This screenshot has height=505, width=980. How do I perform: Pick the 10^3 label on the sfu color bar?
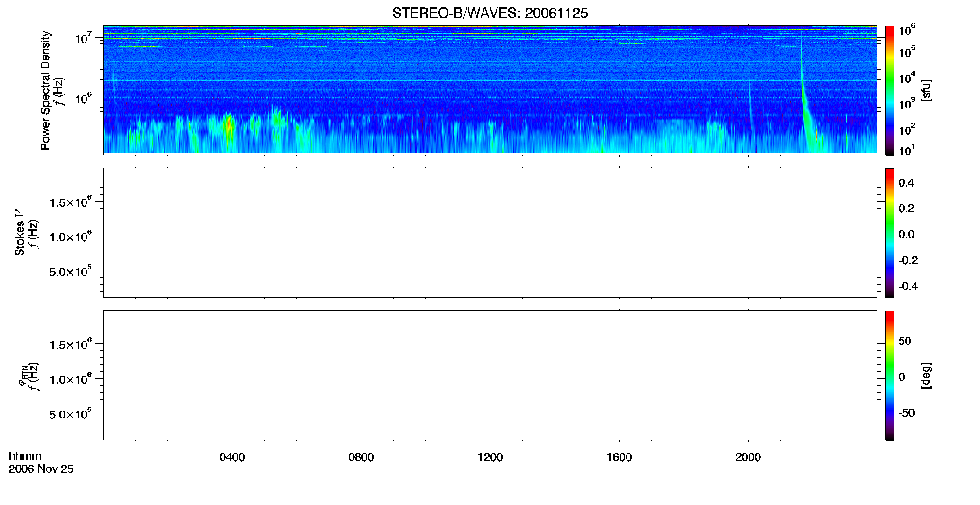click(907, 104)
